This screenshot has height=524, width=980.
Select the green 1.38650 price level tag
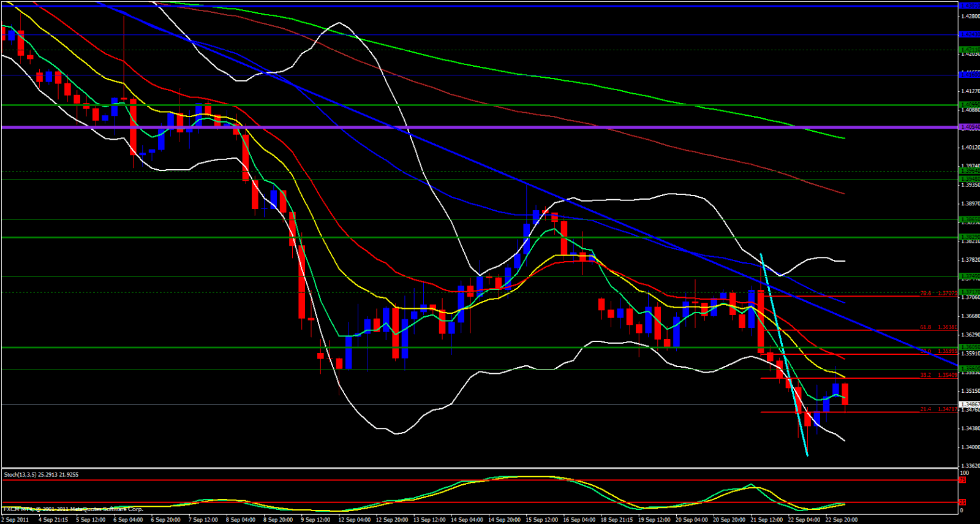pos(970,219)
